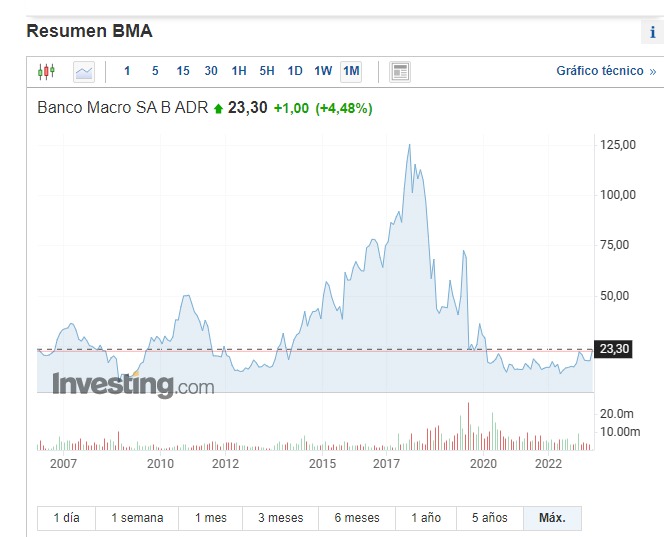
Task: Choose the 6 meses range tab
Action: click(357, 518)
